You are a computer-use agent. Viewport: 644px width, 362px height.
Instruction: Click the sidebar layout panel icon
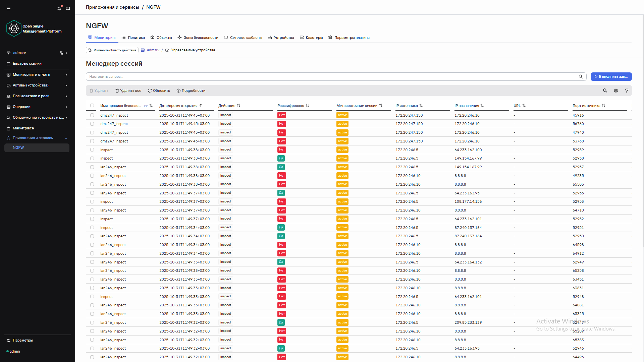tap(68, 8)
